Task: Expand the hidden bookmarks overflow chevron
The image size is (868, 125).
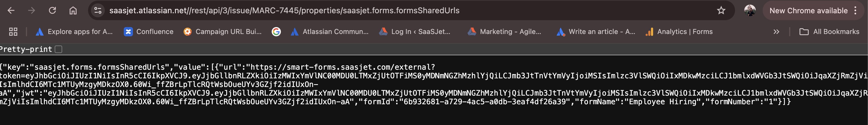Action: (776, 32)
